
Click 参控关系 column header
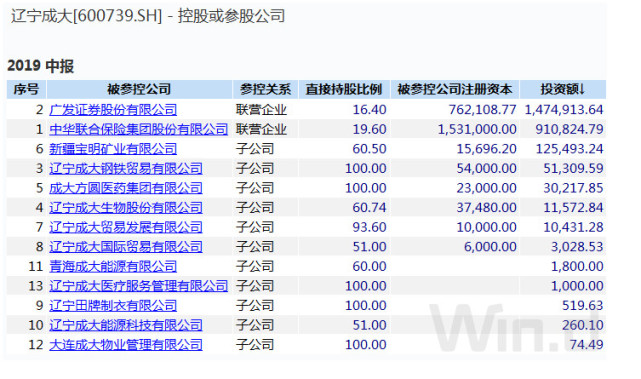point(265,90)
